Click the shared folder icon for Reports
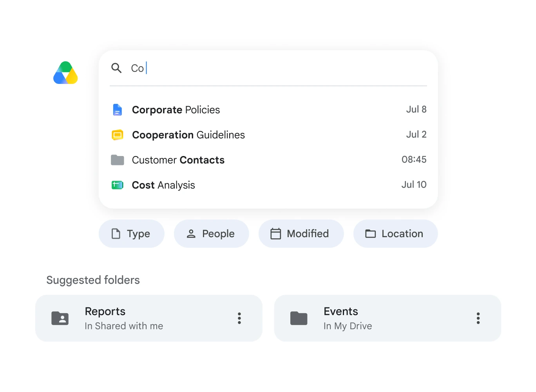Image resolution: width=536 pixels, height=392 pixels. pos(60,318)
